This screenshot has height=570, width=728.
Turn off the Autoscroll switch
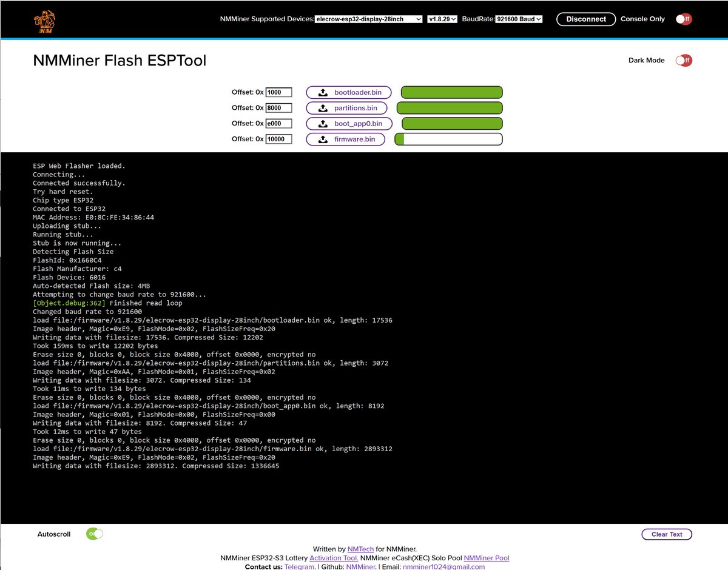click(x=95, y=534)
